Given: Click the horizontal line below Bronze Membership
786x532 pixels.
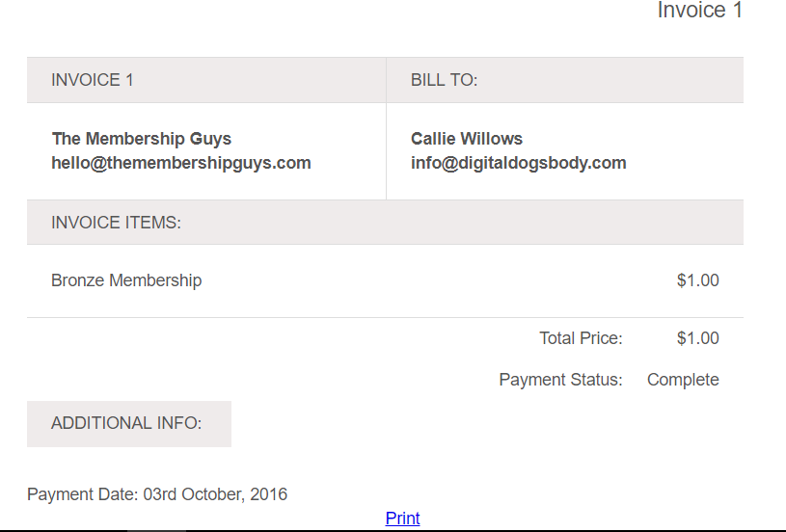Looking at the screenshot, I should pos(385,318).
